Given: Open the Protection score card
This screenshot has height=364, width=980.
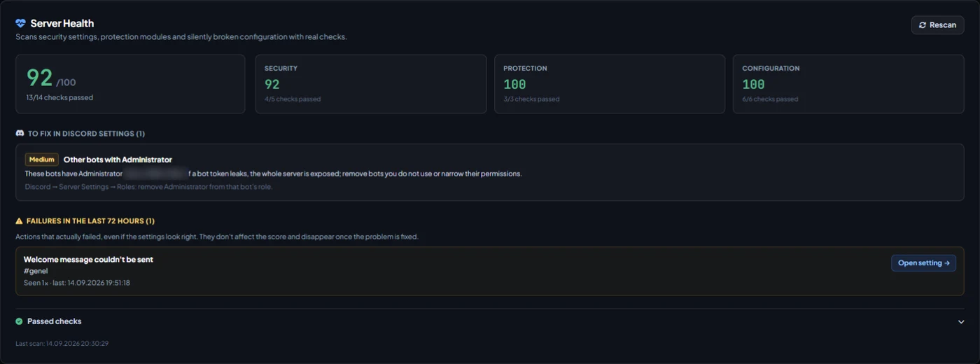Looking at the screenshot, I should tap(610, 84).
